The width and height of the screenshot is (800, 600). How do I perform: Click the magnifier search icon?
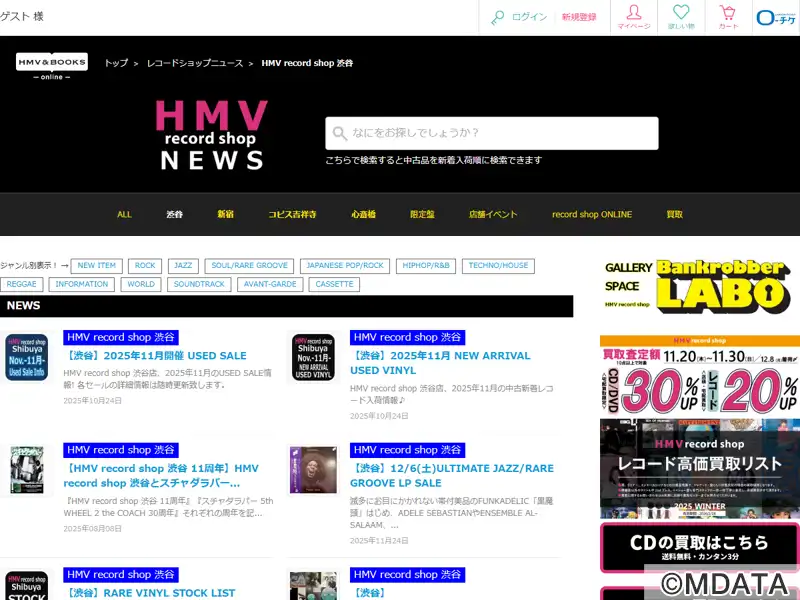tap(339, 134)
